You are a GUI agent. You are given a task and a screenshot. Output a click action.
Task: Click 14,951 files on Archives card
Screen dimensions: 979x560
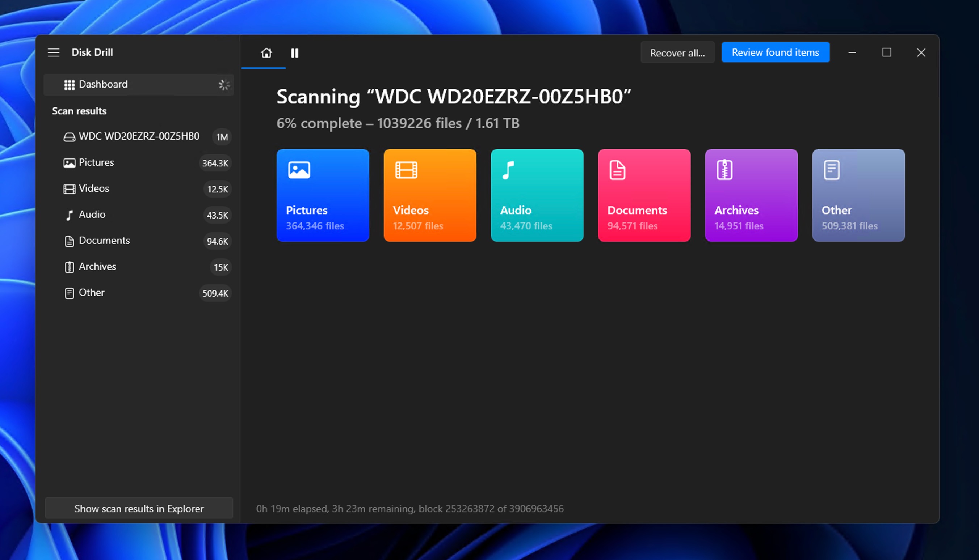point(739,226)
